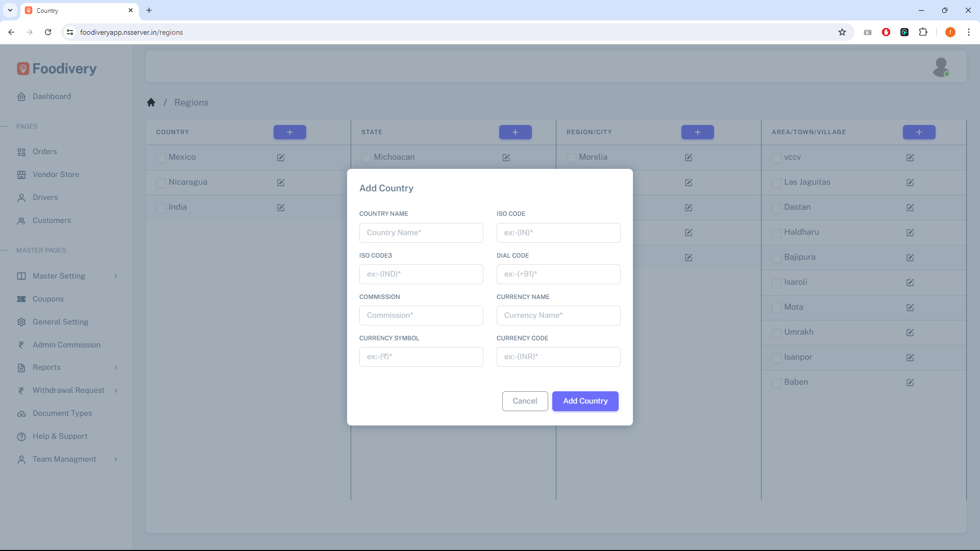The width and height of the screenshot is (980, 551).
Task: Open Orders under the PAGES menu
Action: pyautogui.click(x=45, y=152)
